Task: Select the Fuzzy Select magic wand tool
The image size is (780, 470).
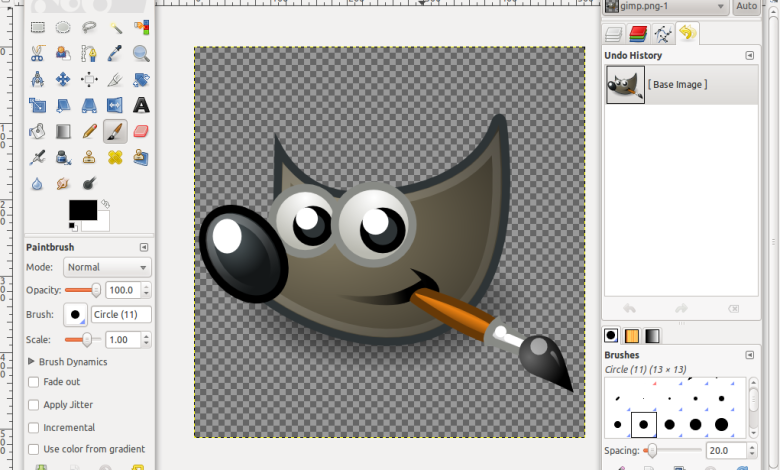Action: (x=115, y=28)
